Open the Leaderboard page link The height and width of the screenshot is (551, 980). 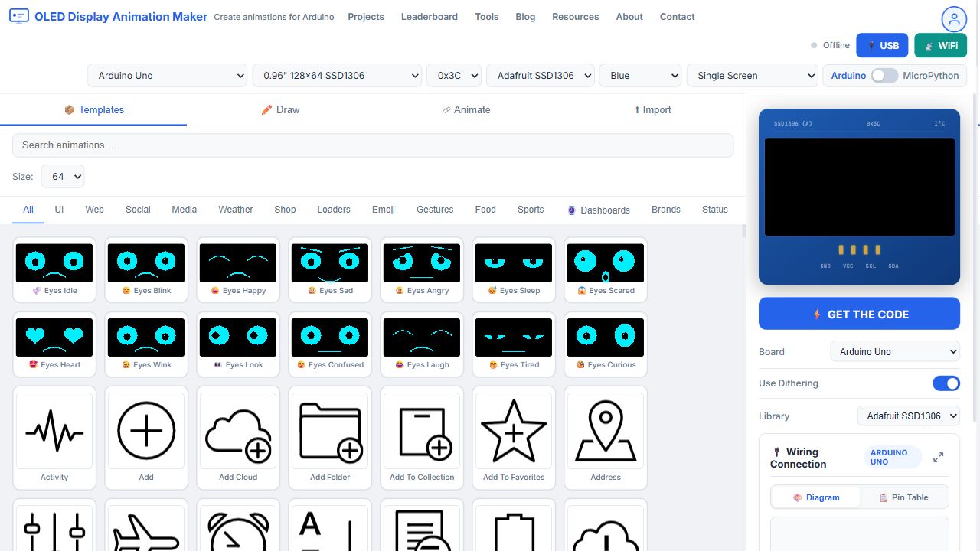pos(430,17)
